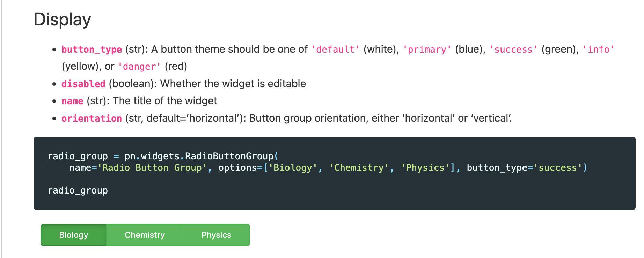Select the Biology radio button

click(73, 235)
